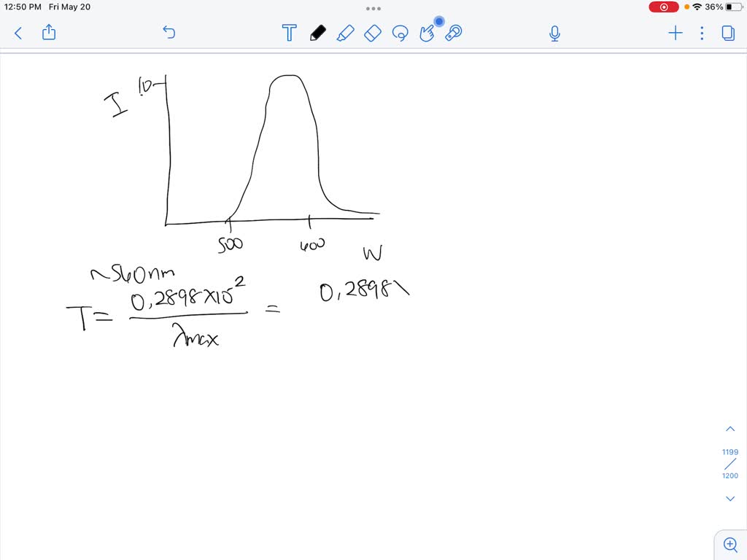
Task: Select the Text tool
Action: point(290,33)
